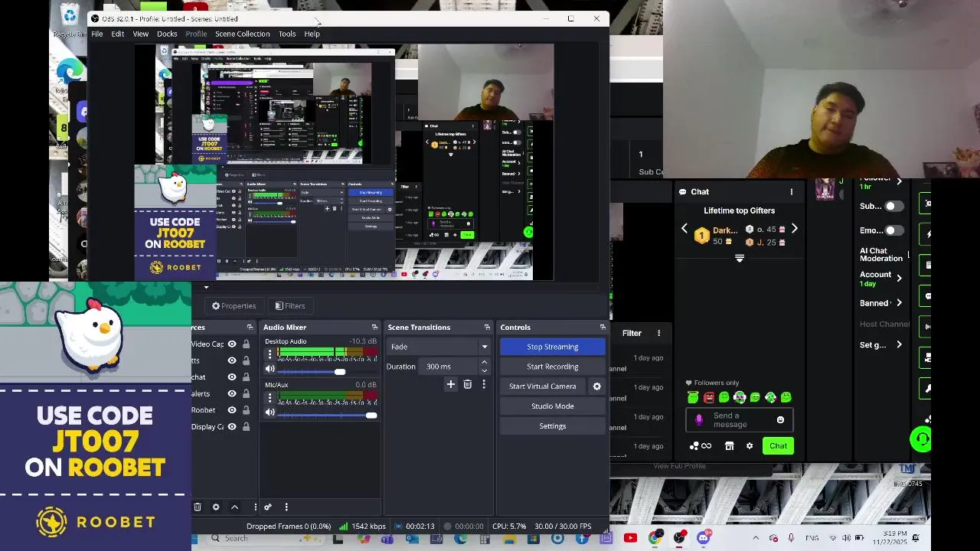Mute the Desktop Audio speaker icon
This screenshot has width=980, height=551.
(269, 370)
